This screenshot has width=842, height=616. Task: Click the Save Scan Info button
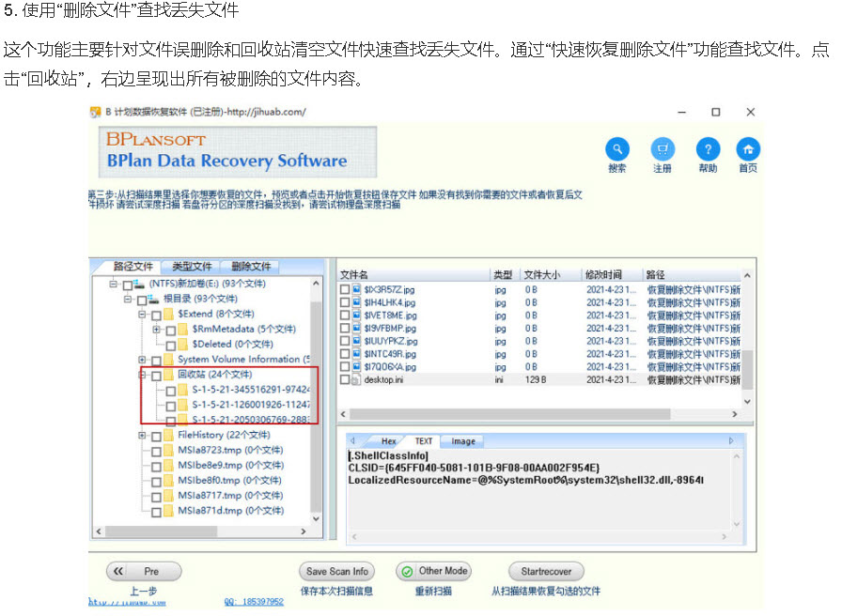click(x=337, y=572)
